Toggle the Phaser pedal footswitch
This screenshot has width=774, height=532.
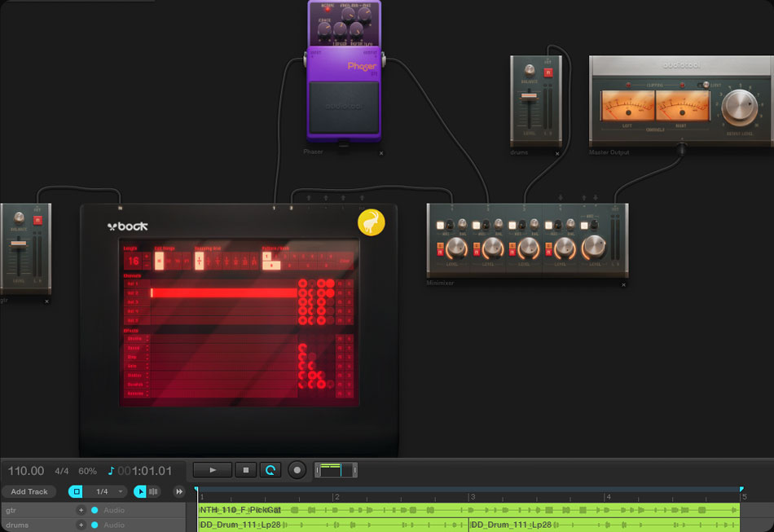344,107
